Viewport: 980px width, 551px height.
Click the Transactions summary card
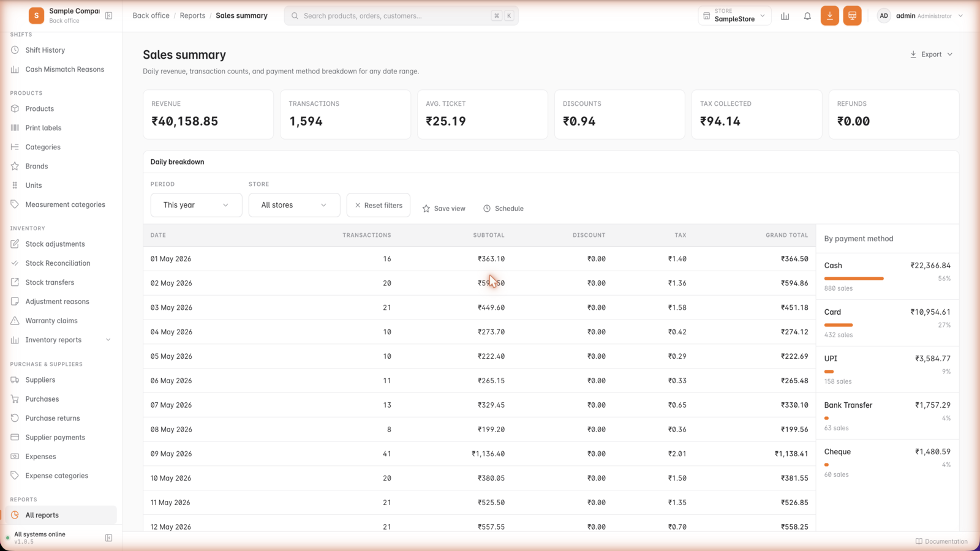coord(345,114)
